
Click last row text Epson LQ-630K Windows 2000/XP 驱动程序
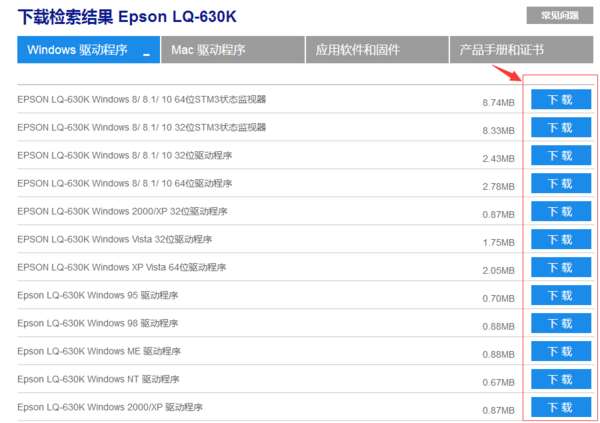110,407
